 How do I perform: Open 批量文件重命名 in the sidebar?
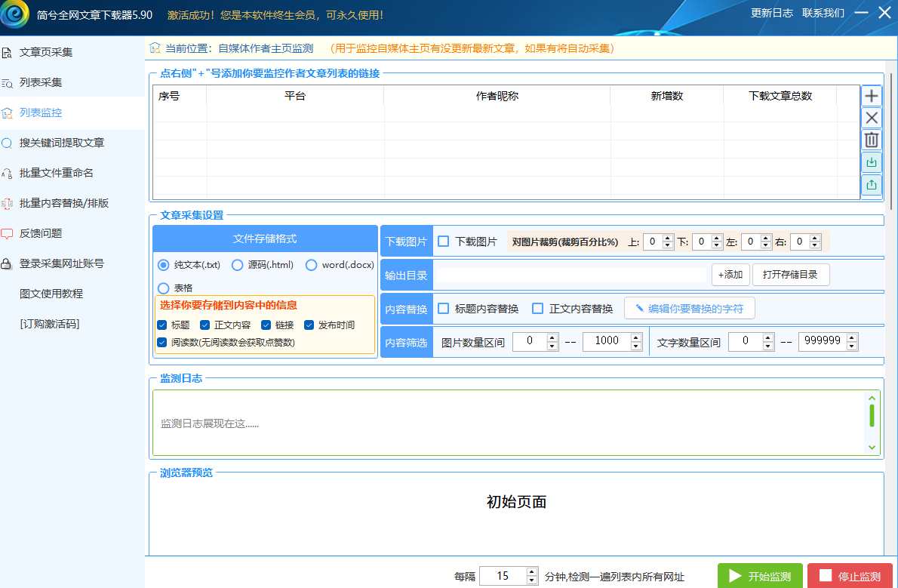56,173
